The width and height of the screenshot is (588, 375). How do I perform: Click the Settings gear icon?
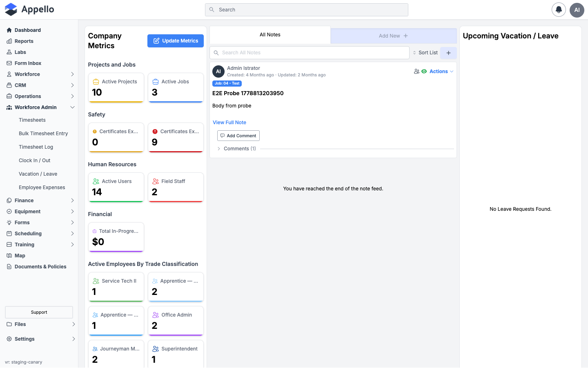coord(9,339)
